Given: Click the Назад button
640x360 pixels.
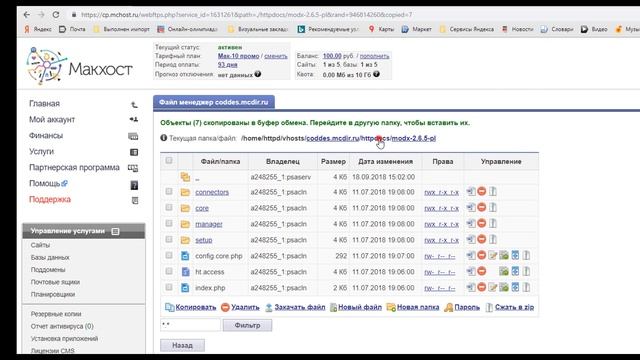Looking at the screenshot, I should (x=182, y=345).
